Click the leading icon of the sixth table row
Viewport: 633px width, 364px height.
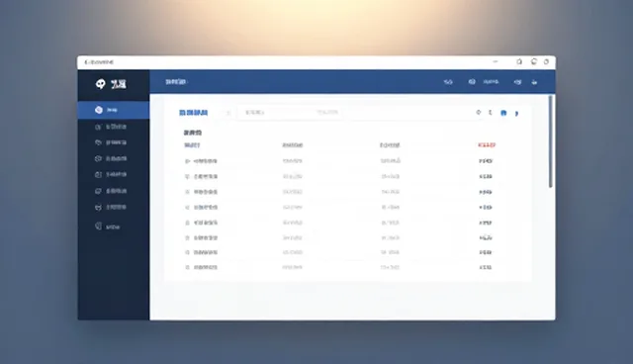(x=187, y=238)
